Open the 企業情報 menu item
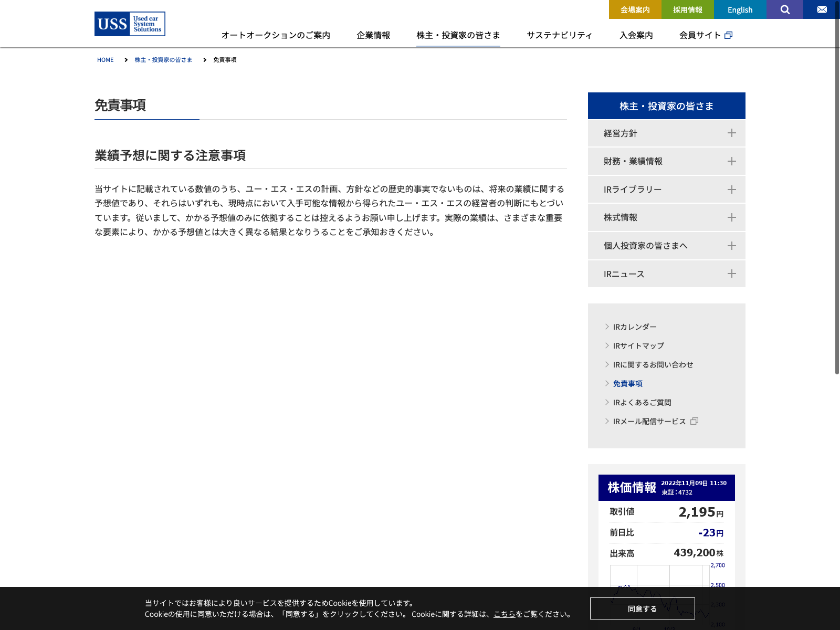This screenshot has width=840, height=630. click(373, 35)
